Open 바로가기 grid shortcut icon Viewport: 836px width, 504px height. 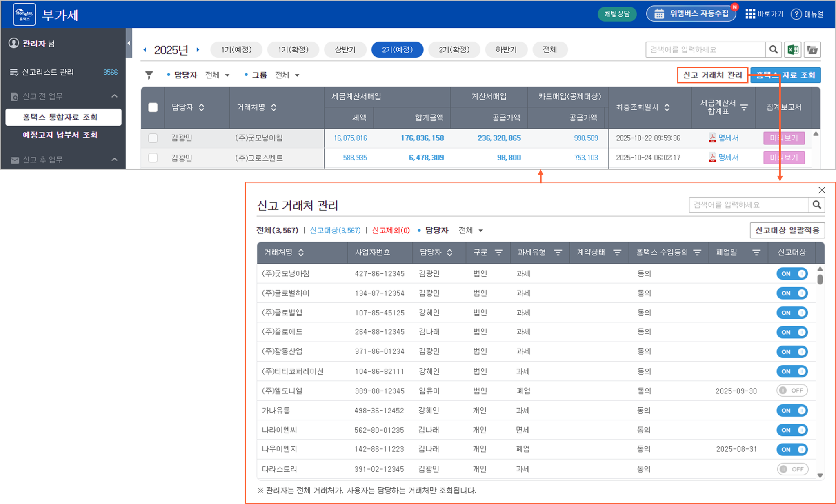[x=750, y=14]
